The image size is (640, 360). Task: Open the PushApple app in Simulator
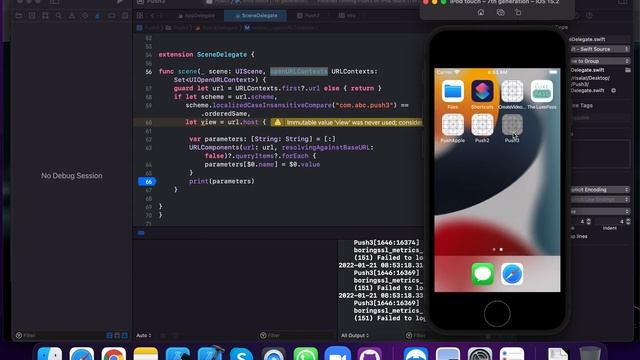click(x=453, y=124)
